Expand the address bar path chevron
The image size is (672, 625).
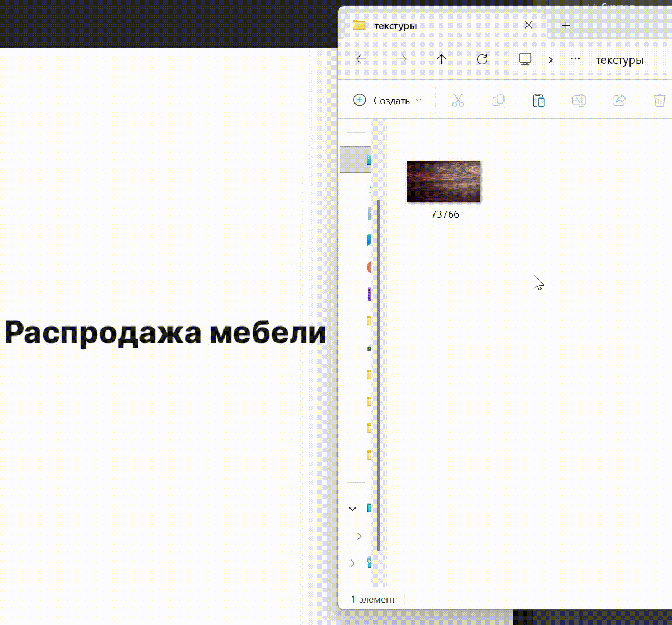[550, 60]
